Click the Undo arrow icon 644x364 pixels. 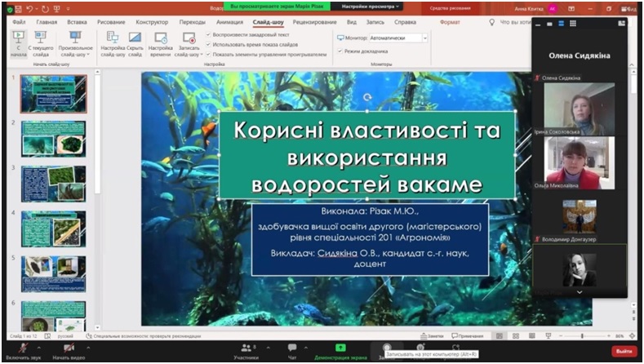pos(29,9)
